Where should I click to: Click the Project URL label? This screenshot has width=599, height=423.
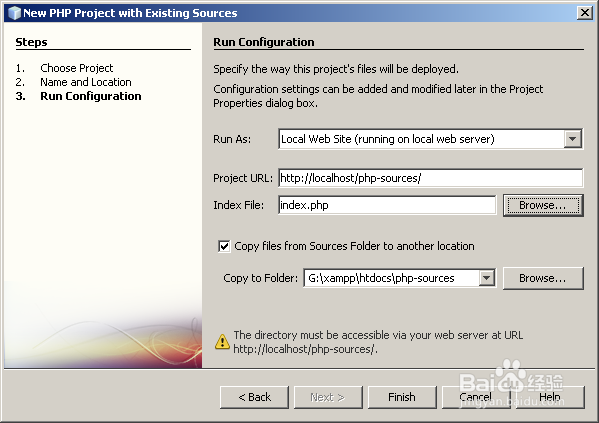(x=243, y=178)
